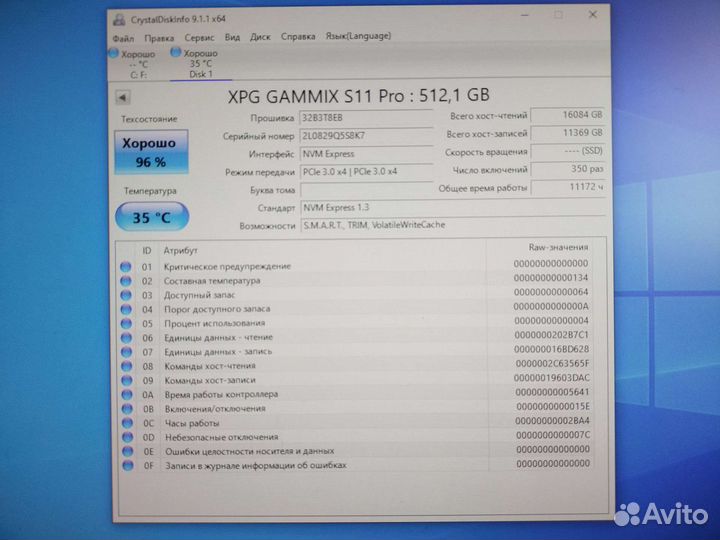Open the Вид menu
This screenshot has width=720, height=540.
pyautogui.click(x=232, y=37)
